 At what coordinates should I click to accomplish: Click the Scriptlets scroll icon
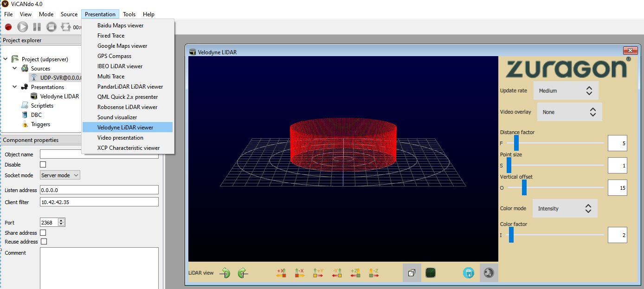(x=25, y=105)
